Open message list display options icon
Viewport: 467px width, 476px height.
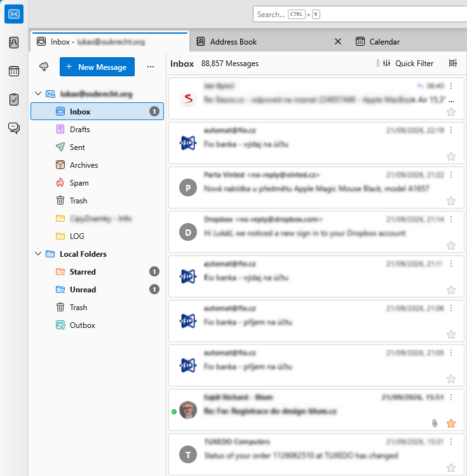[x=453, y=63]
